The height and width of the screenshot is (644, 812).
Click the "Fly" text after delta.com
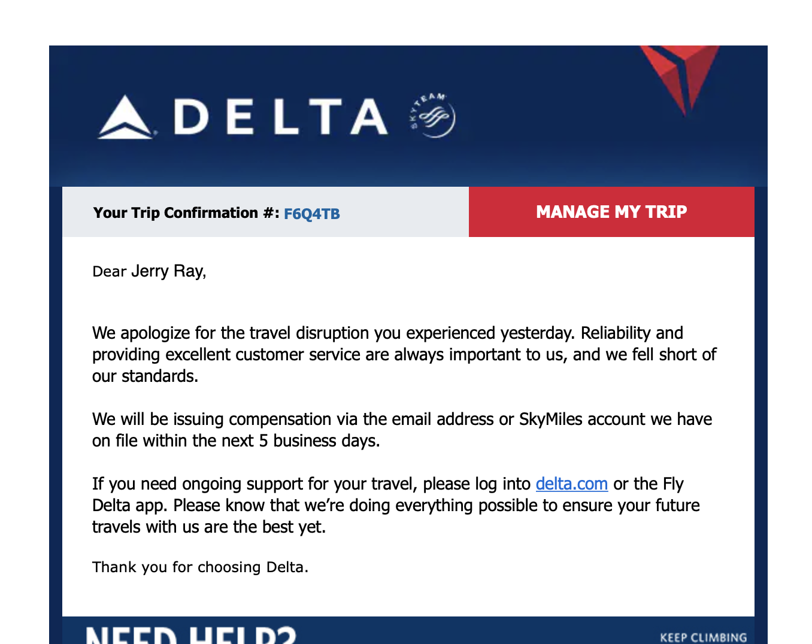tap(673, 484)
